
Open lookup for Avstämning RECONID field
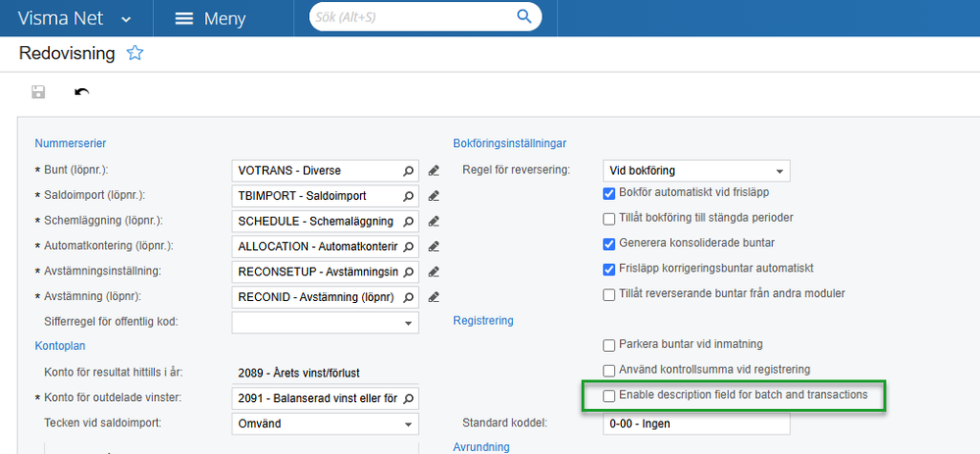408,297
